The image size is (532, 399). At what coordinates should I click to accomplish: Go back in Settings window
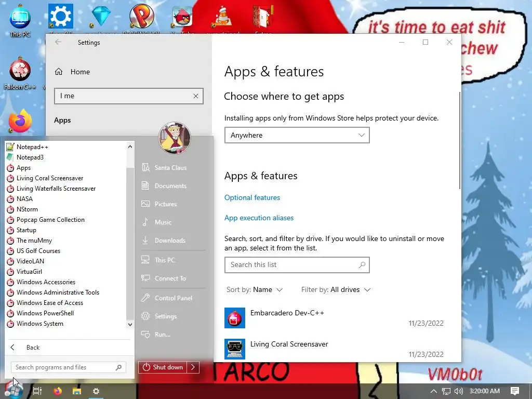(58, 42)
